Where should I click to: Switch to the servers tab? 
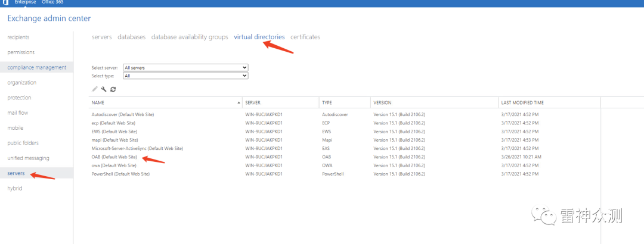pos(102,37)
